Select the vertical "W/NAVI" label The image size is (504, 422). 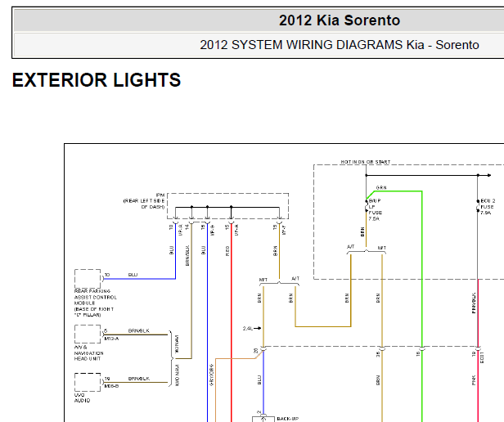[x=177, y=344]
